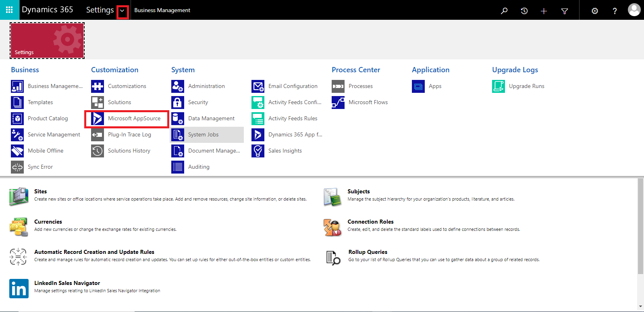Click the Automatic Record Creation rules icon

click(18, 257)
